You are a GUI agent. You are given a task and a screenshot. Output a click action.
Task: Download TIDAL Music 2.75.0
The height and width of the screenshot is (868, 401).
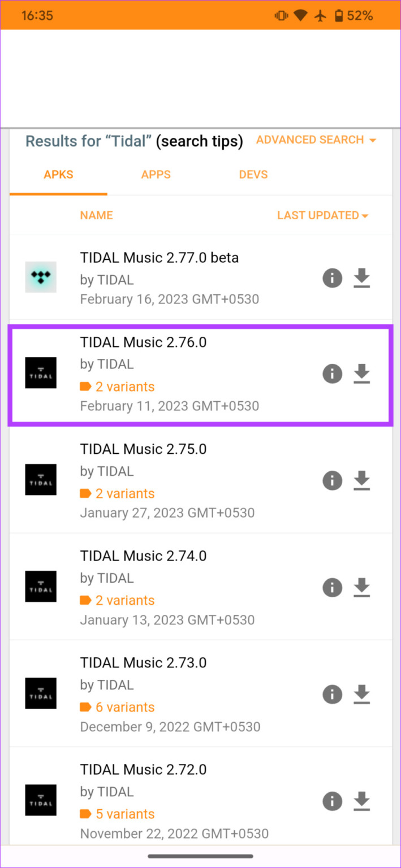361,480
